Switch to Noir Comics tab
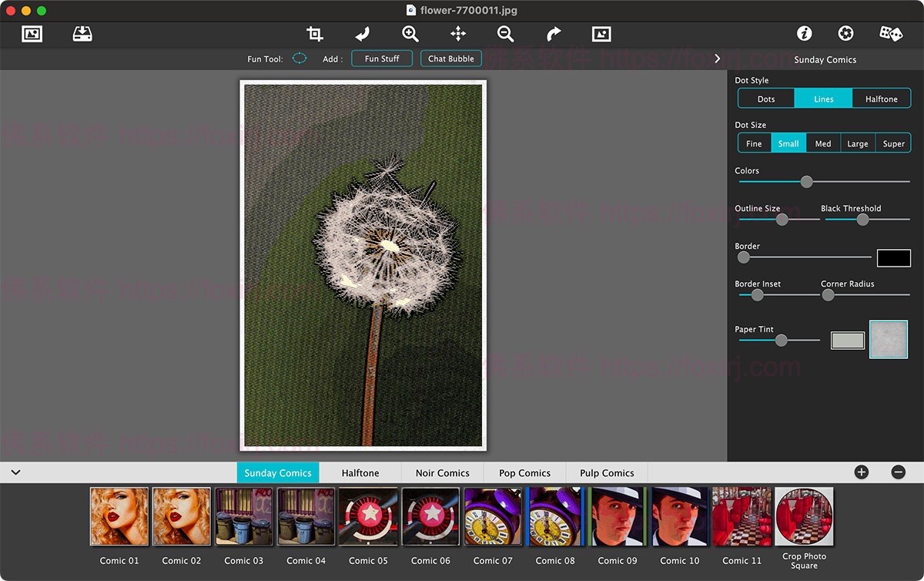This screenshot has width=924, height=581. tap(442, 473)
